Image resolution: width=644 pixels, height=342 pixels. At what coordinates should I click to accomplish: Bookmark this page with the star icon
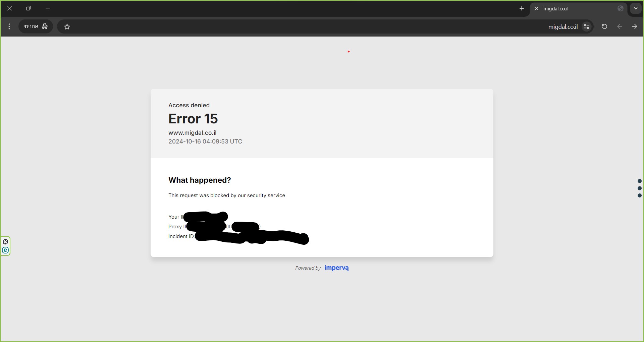(67, 27)
